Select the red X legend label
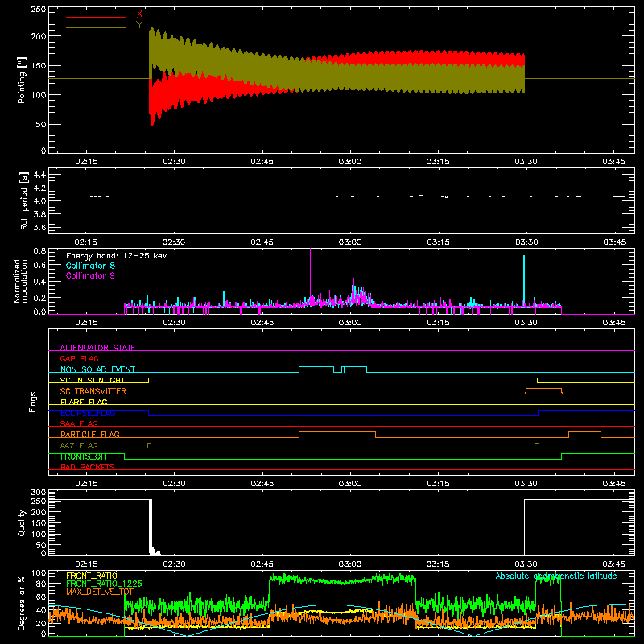Screen dimensions: 644x644 click(x=139, y=14)
